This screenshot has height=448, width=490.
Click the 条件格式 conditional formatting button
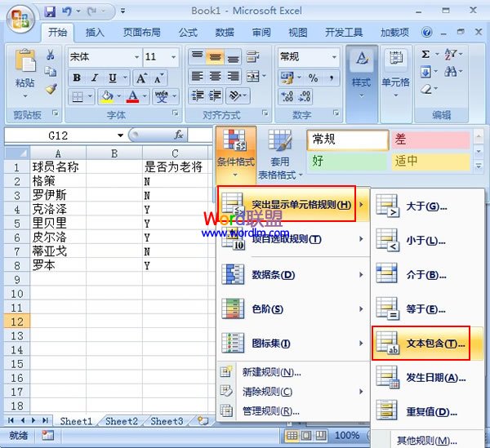point(236,154)
